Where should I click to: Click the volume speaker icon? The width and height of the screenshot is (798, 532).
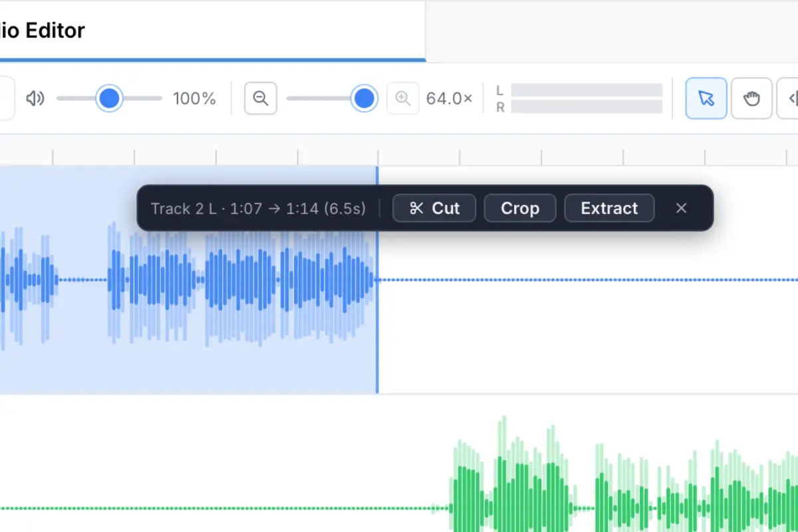[x=35, y=99]
